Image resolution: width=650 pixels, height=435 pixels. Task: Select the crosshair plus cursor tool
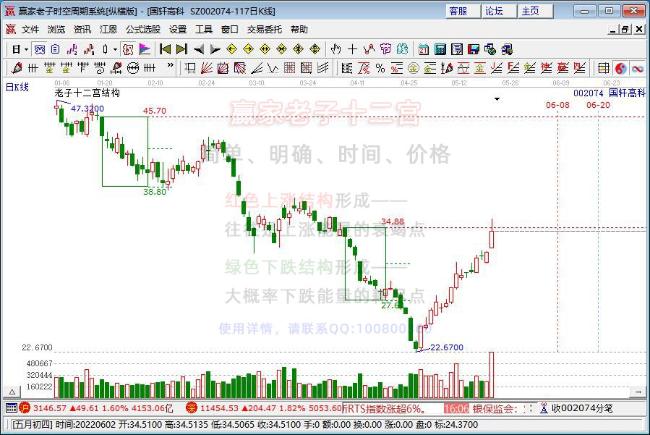click(x=352, y=49)
